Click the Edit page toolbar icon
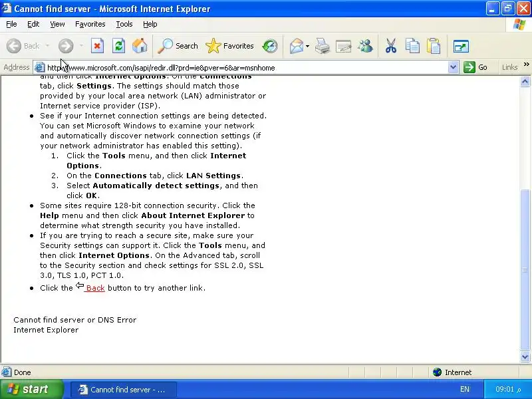The height and width of the screenshot is (399, 532). [x=343, y=46]
